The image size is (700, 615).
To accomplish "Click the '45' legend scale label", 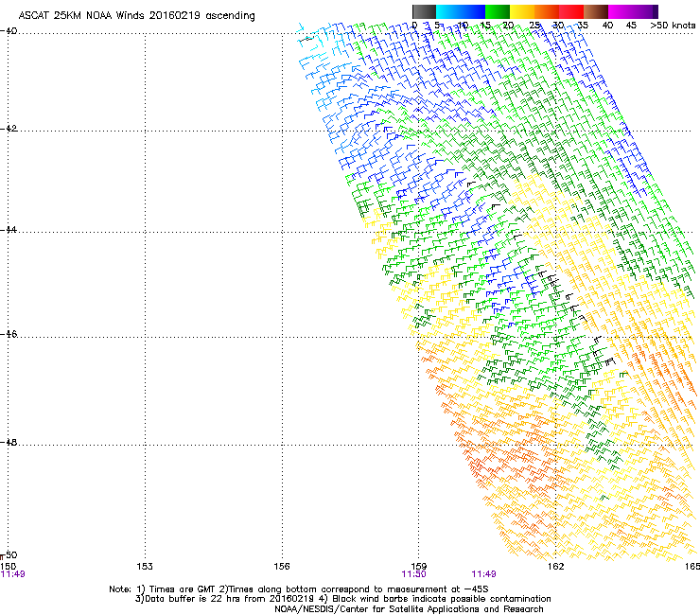I will 631,26.
